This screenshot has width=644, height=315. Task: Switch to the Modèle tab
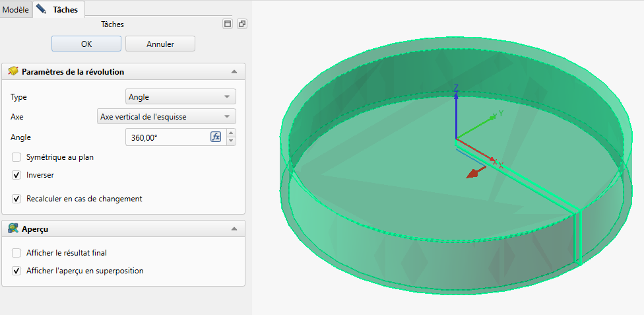tap(16, 9)
